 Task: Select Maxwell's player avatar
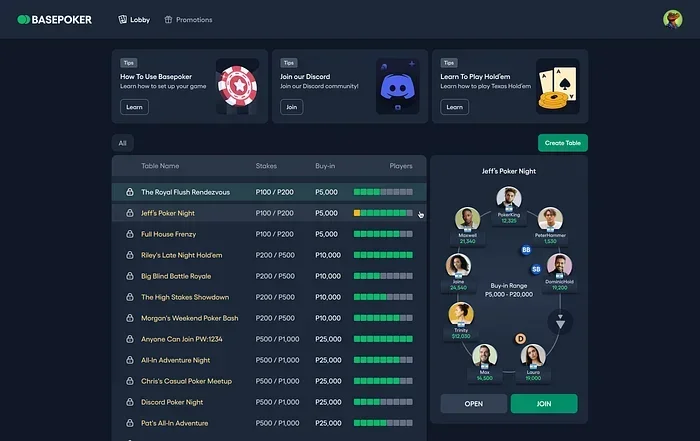pyautogui.click(x=467, y=220)
